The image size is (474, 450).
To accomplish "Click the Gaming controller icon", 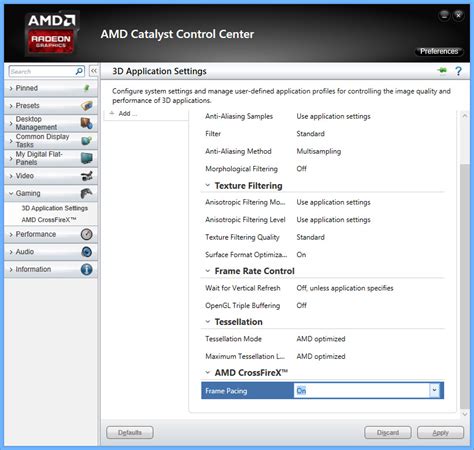I will [87, 193].
